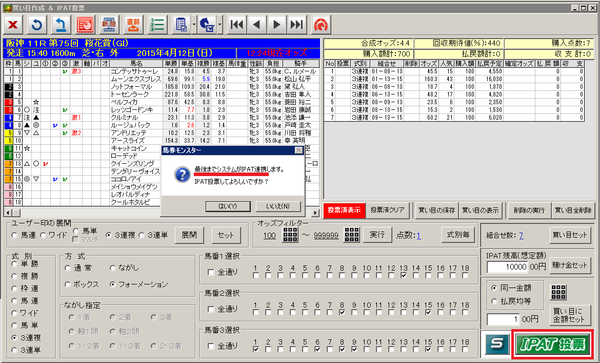Click the red horse logo toolbar icon
Image resolution: width=600 pixels, height=363 pixels.
tap(321, 25)
